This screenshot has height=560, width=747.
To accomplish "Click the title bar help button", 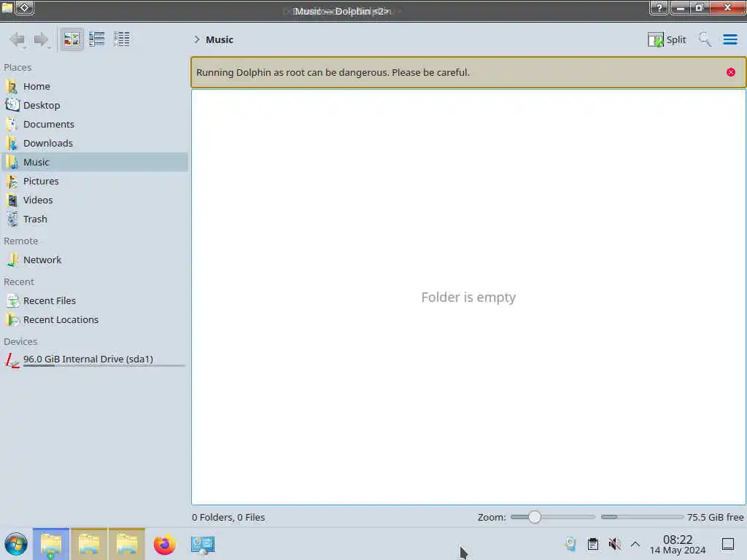I will point(659,8).
